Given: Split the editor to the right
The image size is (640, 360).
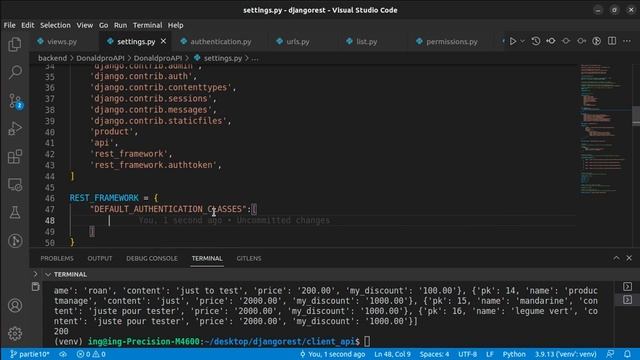Looking at the screenshot, I should (612, 41).
